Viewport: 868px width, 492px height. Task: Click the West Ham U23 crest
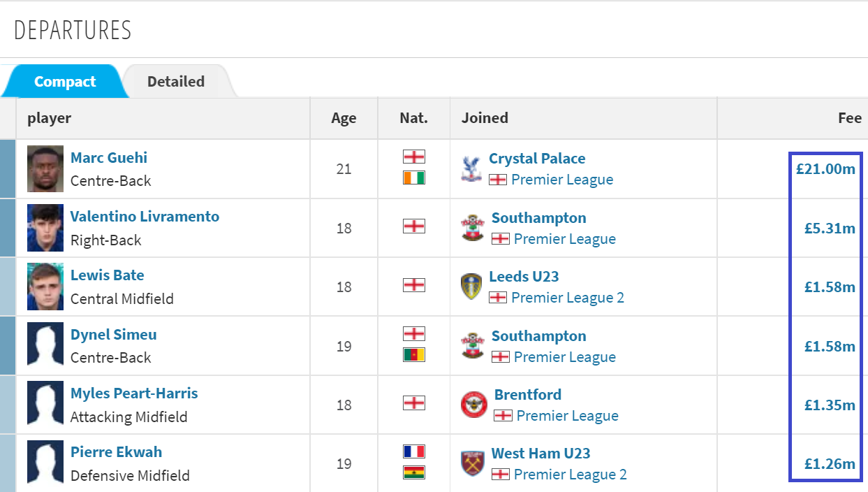tap(473, 464)
